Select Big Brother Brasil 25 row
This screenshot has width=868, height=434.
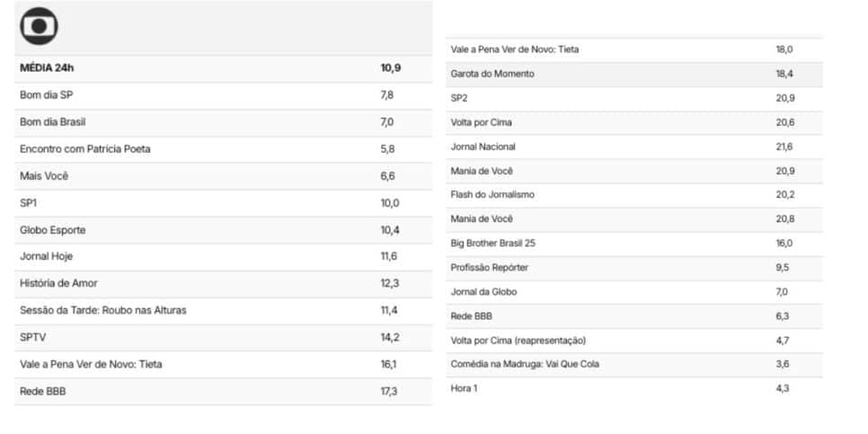click(x=633, y=243)
